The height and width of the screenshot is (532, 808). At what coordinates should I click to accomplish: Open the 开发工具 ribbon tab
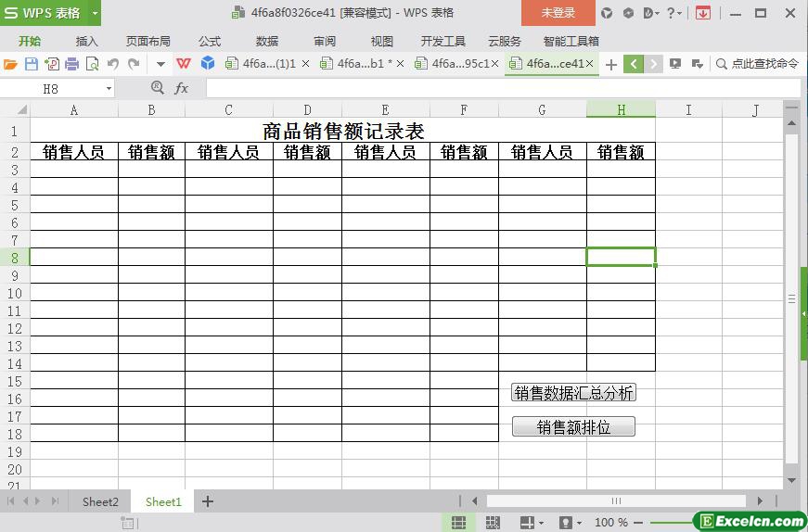click(x=443, y=41)
